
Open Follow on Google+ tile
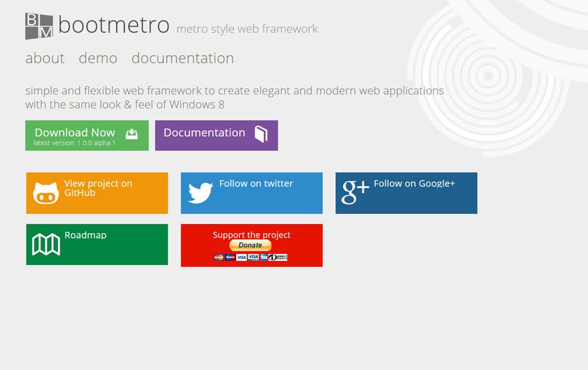[x=406, y=193]
